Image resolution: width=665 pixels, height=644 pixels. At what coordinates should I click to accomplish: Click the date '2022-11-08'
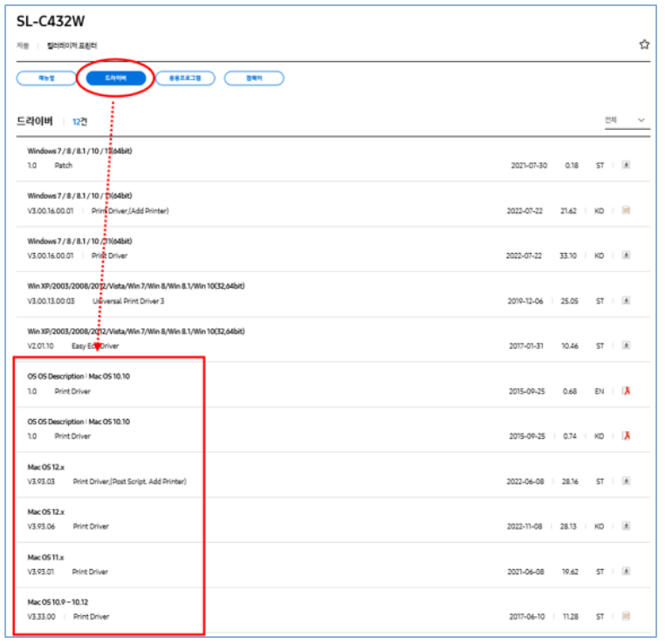[524, 526]
